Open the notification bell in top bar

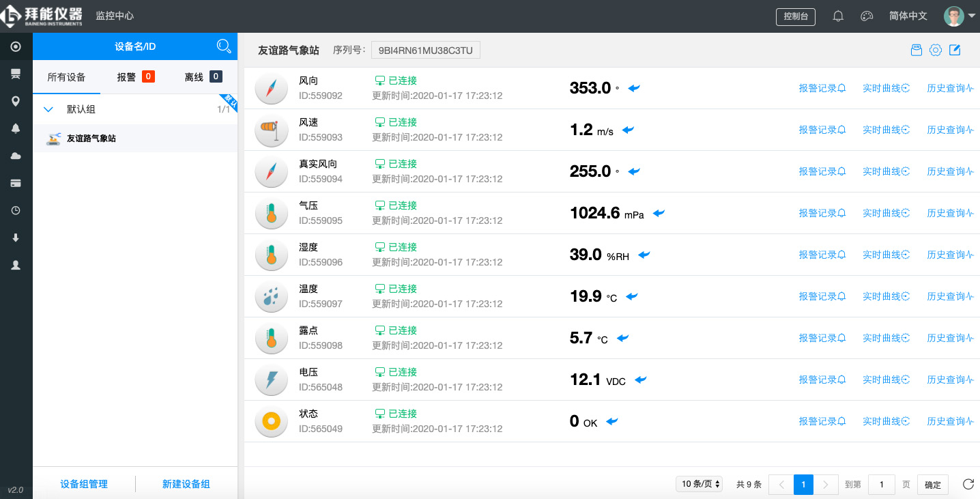tap(838, 15)
